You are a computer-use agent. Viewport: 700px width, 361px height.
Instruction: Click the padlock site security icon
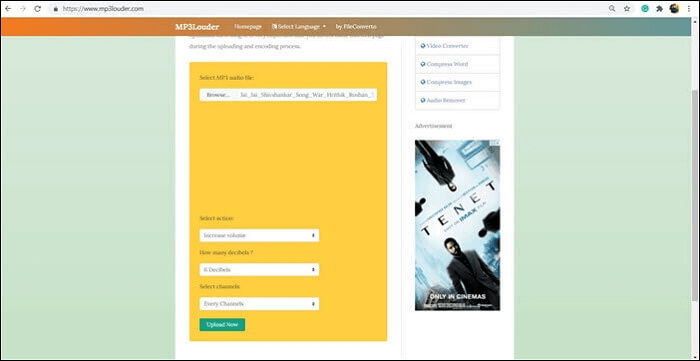55,8
